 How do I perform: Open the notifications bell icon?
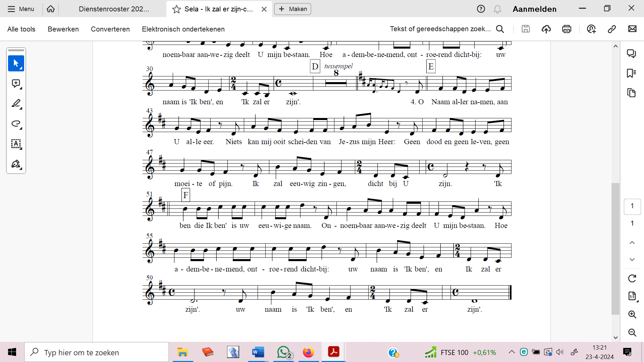click(497, 9)
